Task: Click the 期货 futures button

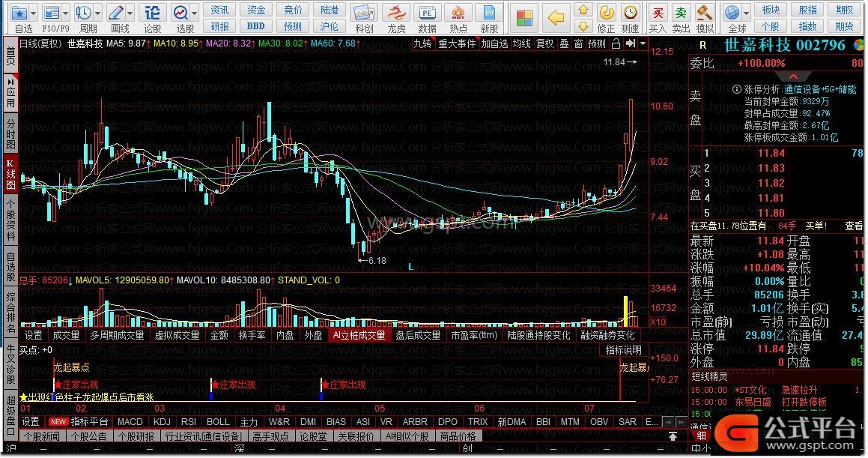Action: pyautogui.click(x=844, y=26)
